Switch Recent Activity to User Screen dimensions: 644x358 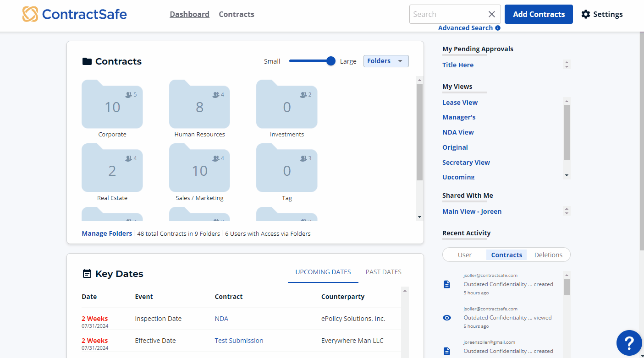(x=464, y=255)
